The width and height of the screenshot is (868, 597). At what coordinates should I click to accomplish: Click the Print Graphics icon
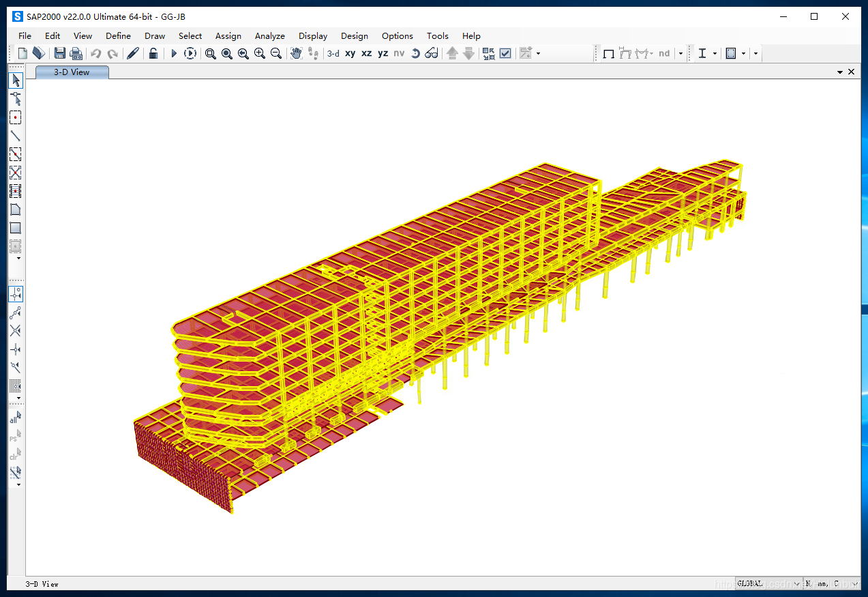76,53
